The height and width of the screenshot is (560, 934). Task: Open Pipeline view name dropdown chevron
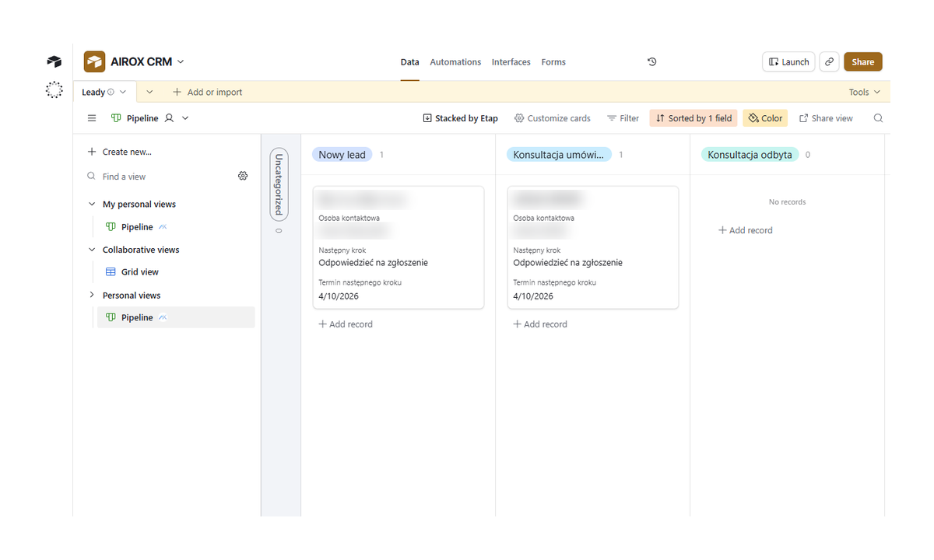point(185,118)
